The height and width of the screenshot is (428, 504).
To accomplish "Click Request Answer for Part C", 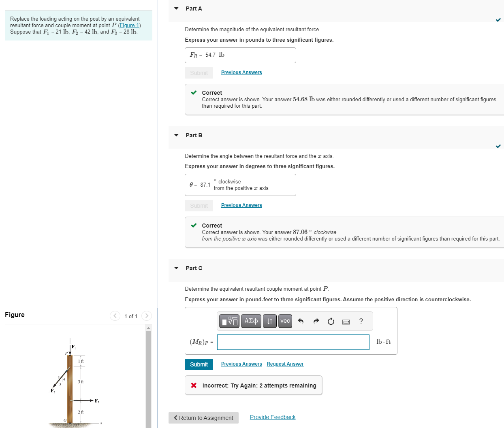I will tap(285, 364).
